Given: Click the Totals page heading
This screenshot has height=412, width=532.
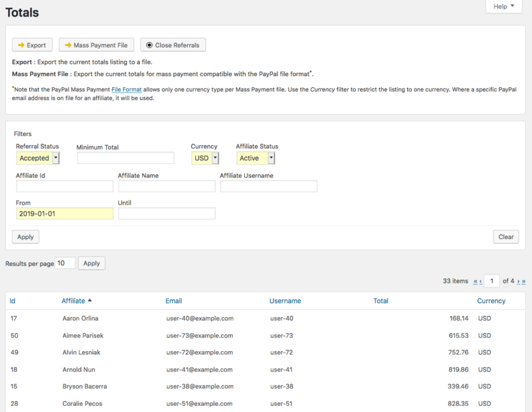Looking at the screenshot, I should (22, 12).
